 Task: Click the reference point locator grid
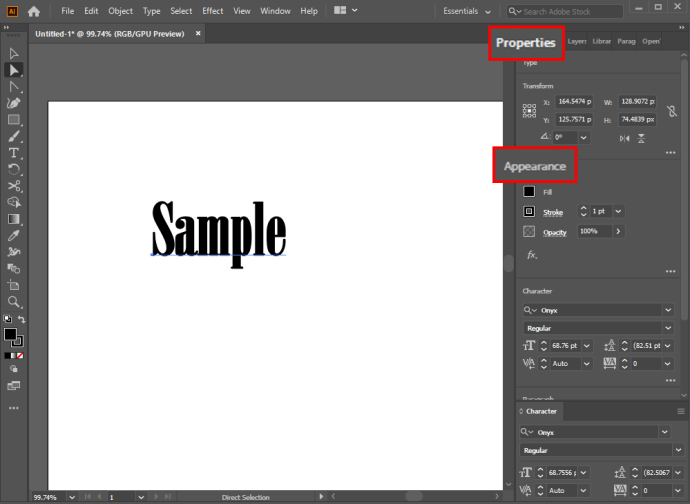pyautogui.click(x=529, y=111)
